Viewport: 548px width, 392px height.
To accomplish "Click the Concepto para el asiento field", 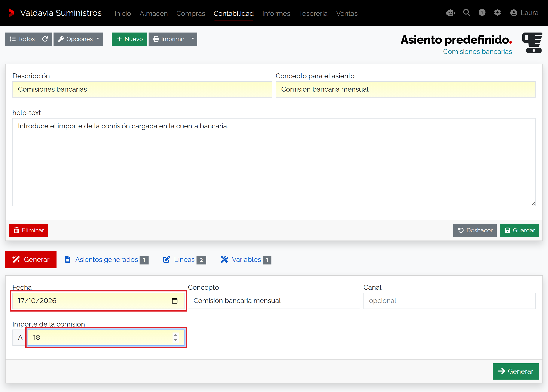I will (406, 89).
